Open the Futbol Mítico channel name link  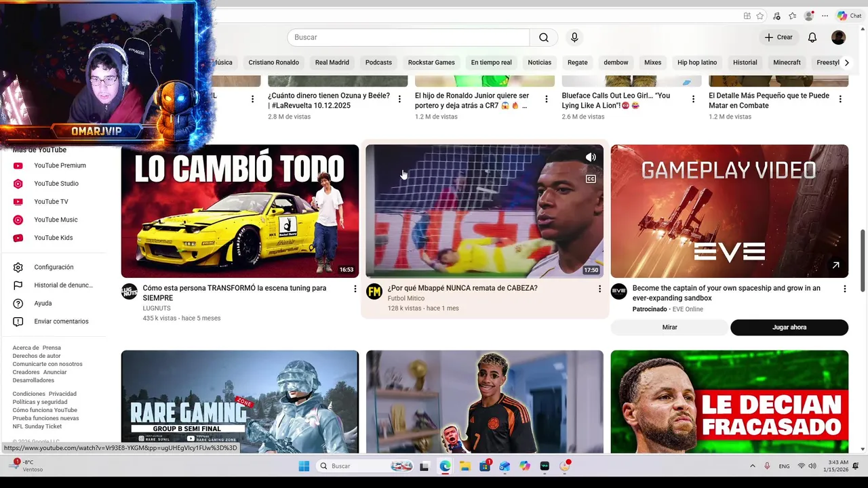coord(406,298)
